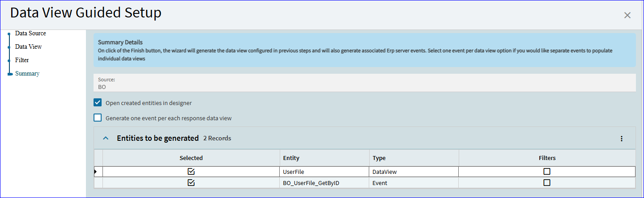
Task: Open the three-dot grid options menu
Action: [621, 139]
